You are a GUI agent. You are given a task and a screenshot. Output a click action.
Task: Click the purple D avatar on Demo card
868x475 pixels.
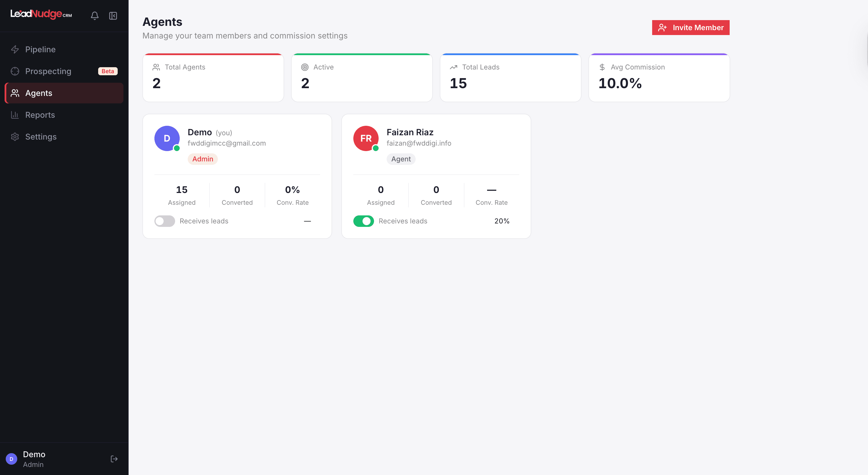(167, 138)
